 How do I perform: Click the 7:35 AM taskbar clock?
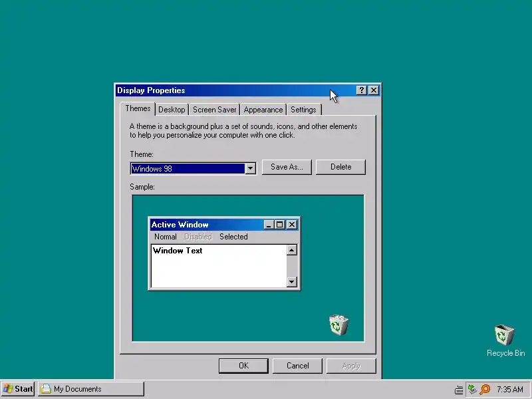pyautogui.click(x=509, y=389)
